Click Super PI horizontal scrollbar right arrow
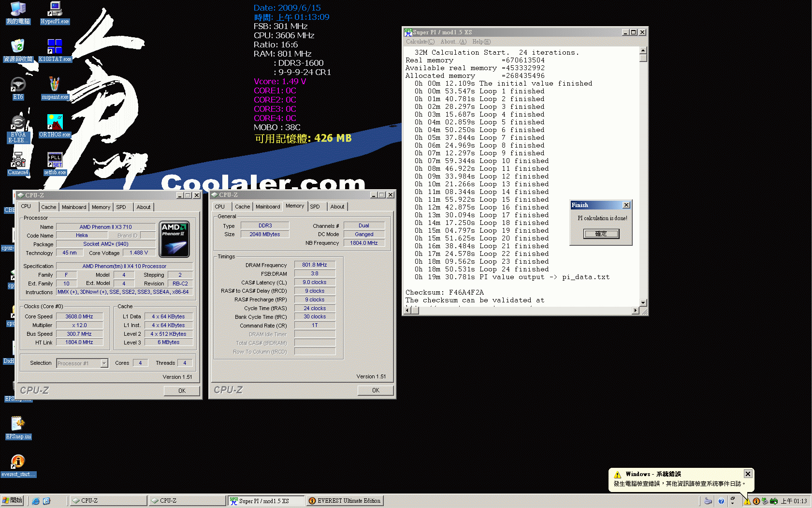The image size is (812, 508). click(635, 311)
